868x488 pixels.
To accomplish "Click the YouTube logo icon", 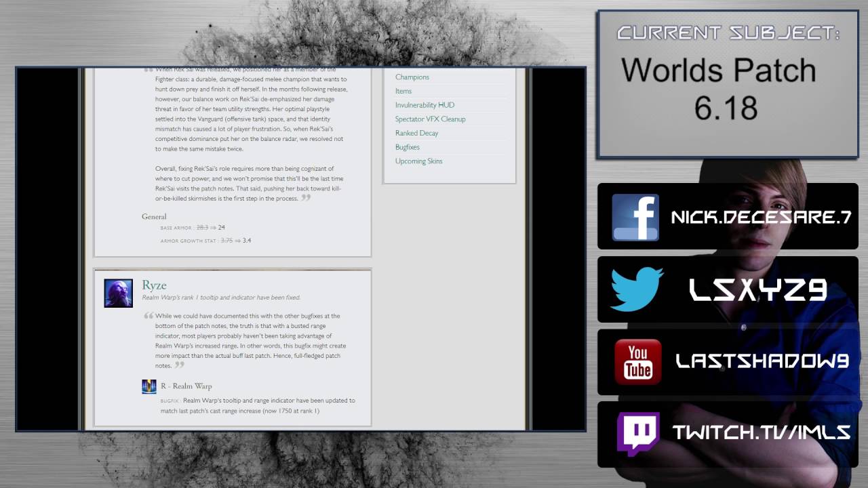I will pos(638,362).
